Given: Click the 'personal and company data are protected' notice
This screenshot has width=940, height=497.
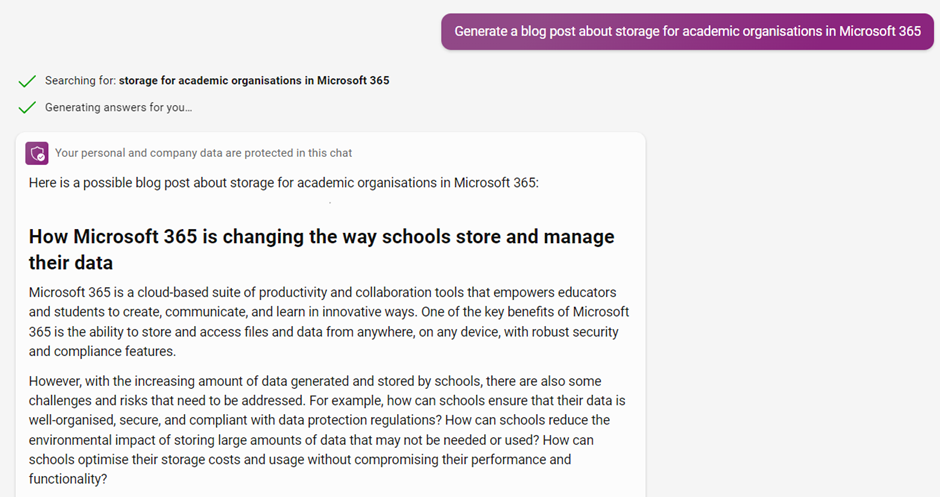Looking at the screenshot, I should click(x=203, y=153).
